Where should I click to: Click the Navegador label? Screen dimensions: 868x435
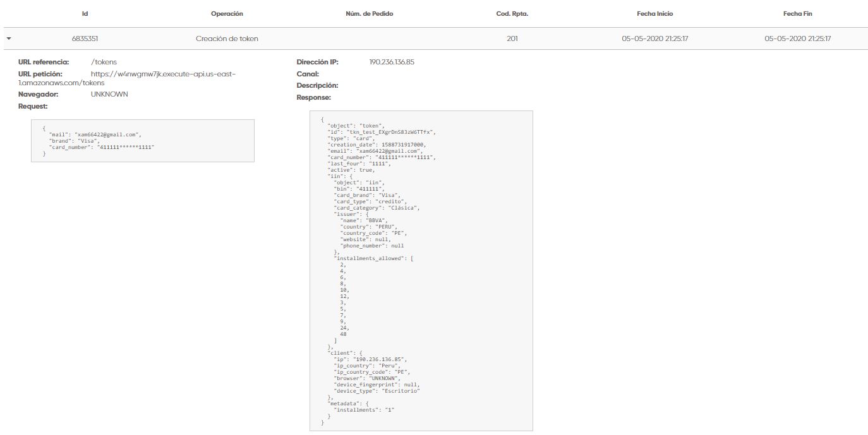(x=38, y=94)
